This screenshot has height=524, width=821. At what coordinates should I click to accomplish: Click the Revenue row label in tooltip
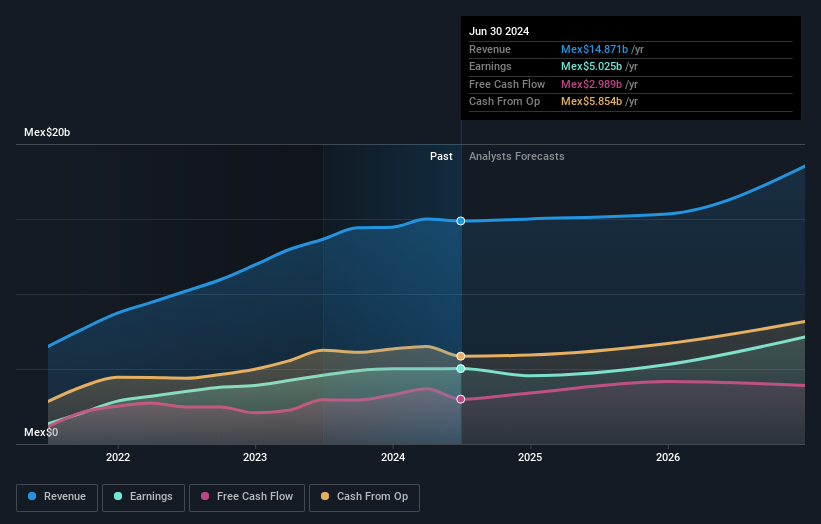pyautogui.click(x=490, y=49)
